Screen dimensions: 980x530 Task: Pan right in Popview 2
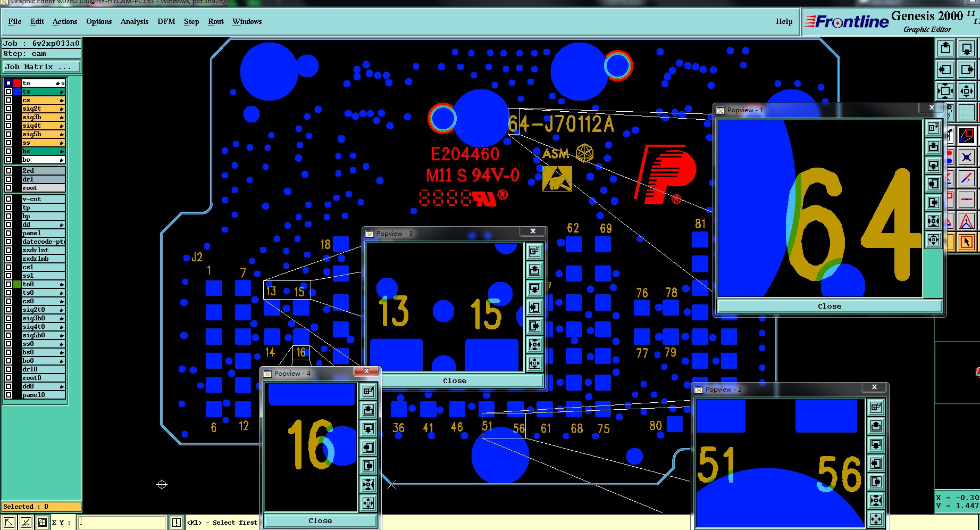pos(876,482)
